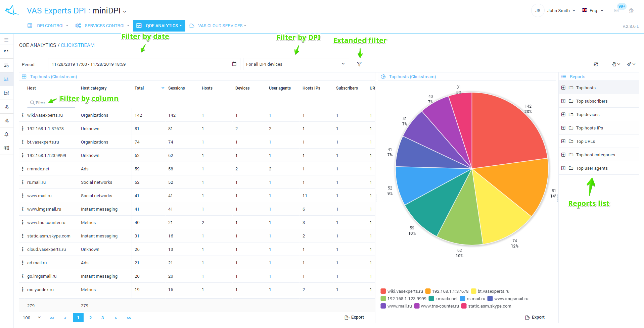Export the Top hosts table
644x328 pixels.
click(354, 317)
